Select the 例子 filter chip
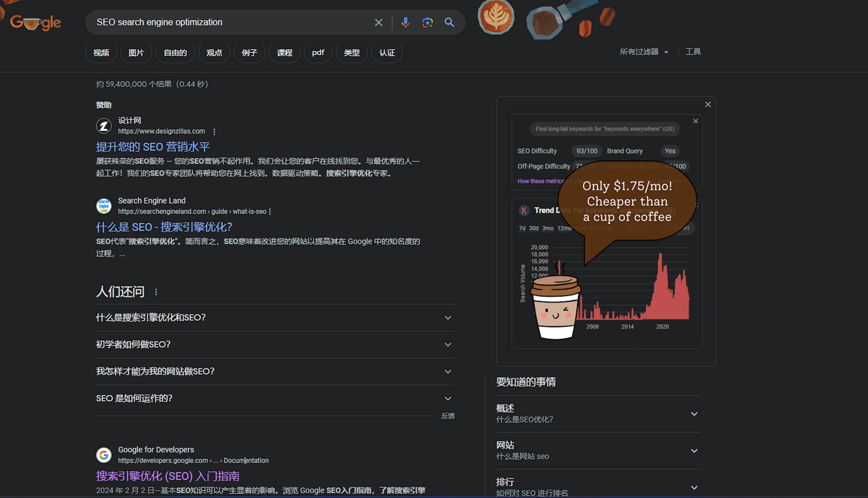The image size is (868, 498). click(x=249, y=53)
